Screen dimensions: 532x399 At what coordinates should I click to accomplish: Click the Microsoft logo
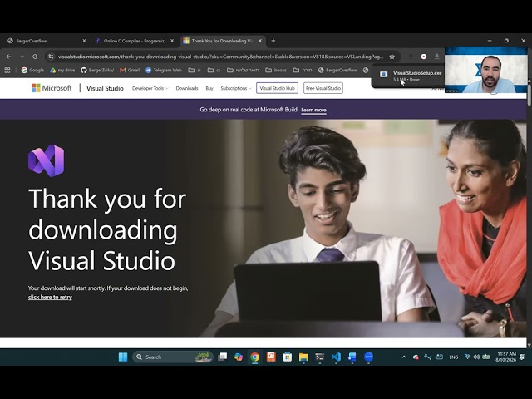pyautogui.click(x=52, y=88)
